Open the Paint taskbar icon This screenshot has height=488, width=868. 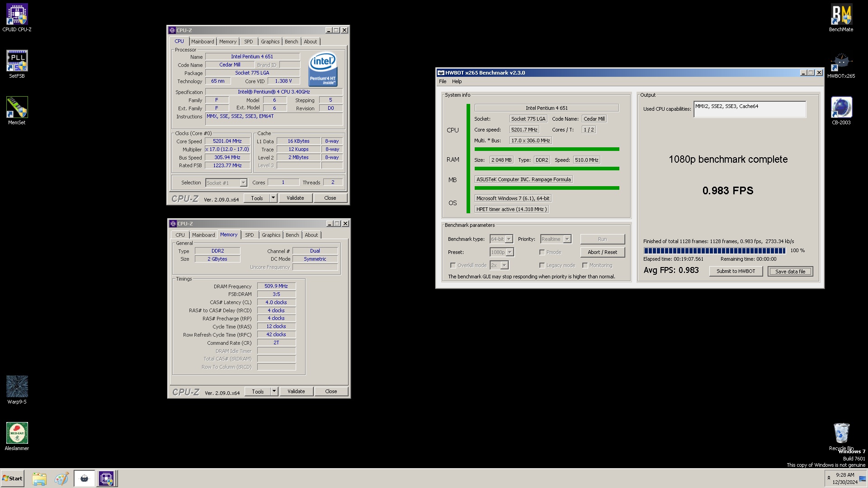pos(61,479)
